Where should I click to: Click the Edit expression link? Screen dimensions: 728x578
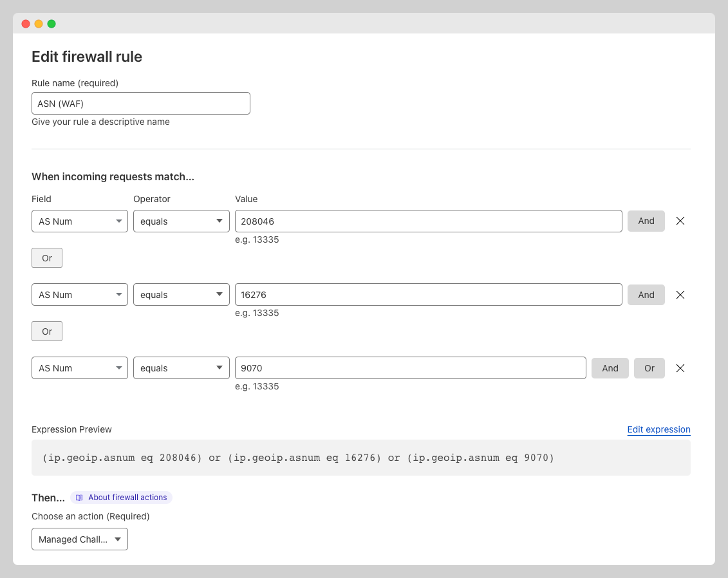(658, 429)
